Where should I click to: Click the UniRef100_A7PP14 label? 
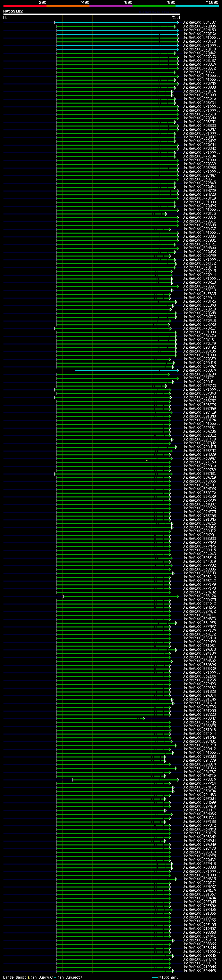coord(199,784)
